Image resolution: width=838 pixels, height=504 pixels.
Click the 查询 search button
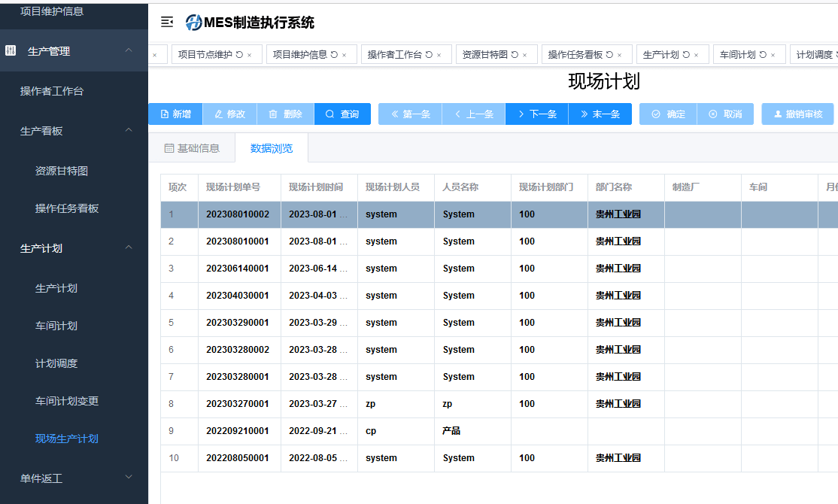342,114
